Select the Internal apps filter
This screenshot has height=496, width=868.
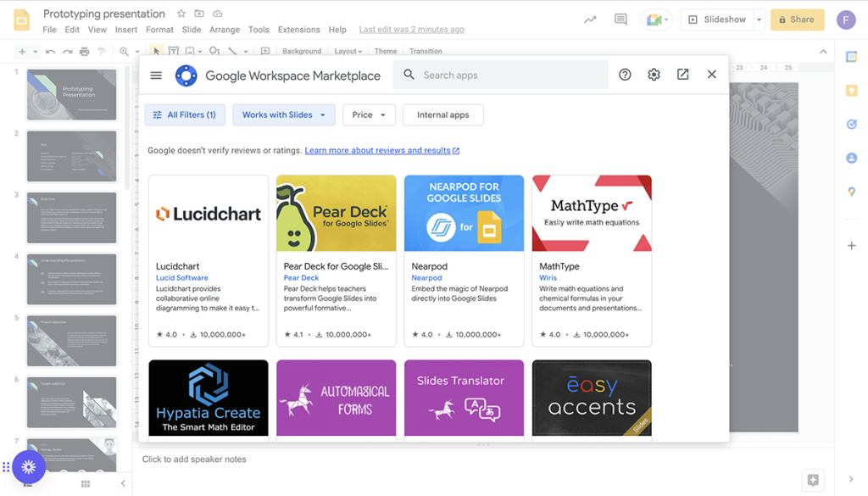pos(442,114)
